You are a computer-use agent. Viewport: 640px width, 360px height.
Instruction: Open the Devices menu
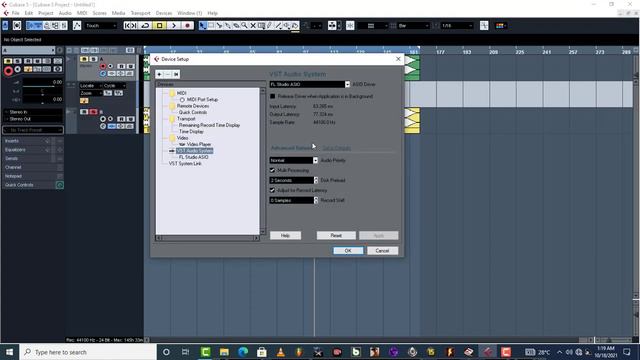(x=164, y=13)
